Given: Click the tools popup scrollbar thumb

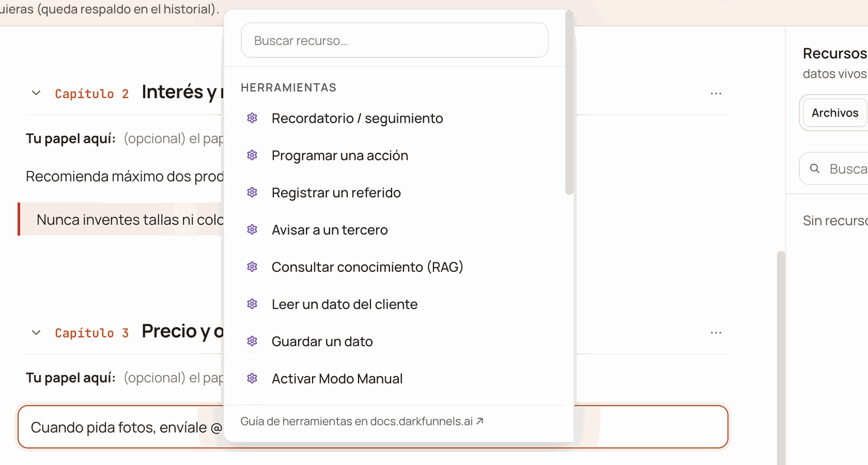Looking at the screenshot, I should pyautogui.click(x=569, y=102).
